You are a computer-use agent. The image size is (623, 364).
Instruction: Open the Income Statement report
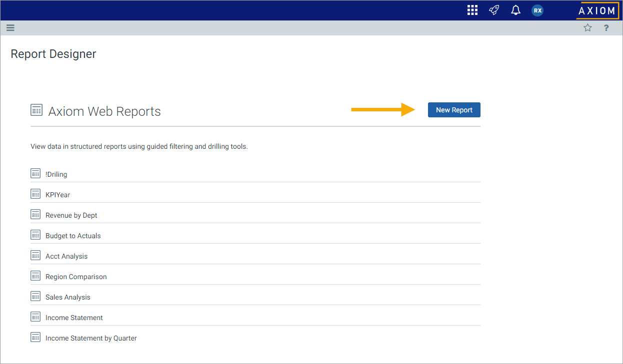point(74,318)
